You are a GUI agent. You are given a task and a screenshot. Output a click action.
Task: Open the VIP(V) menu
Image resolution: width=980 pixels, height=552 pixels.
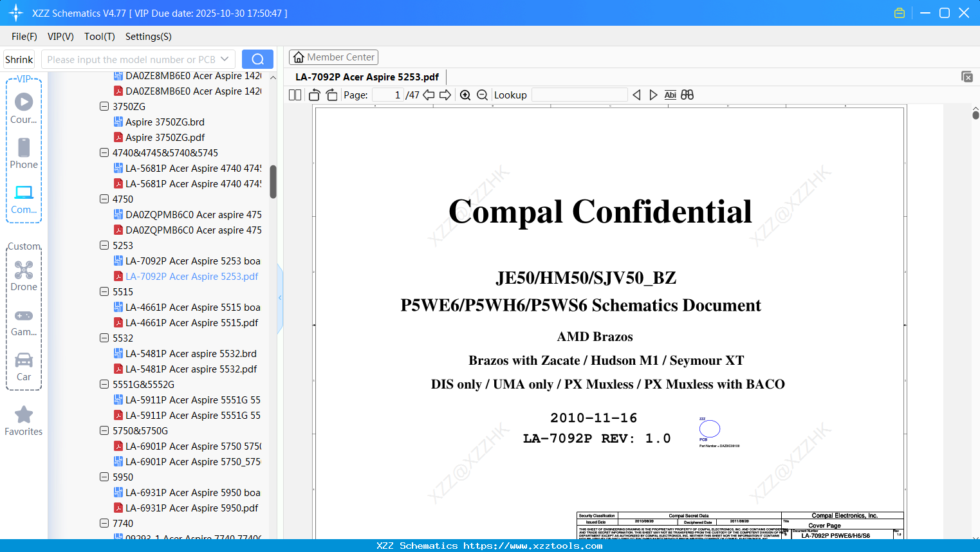(60, 37)
